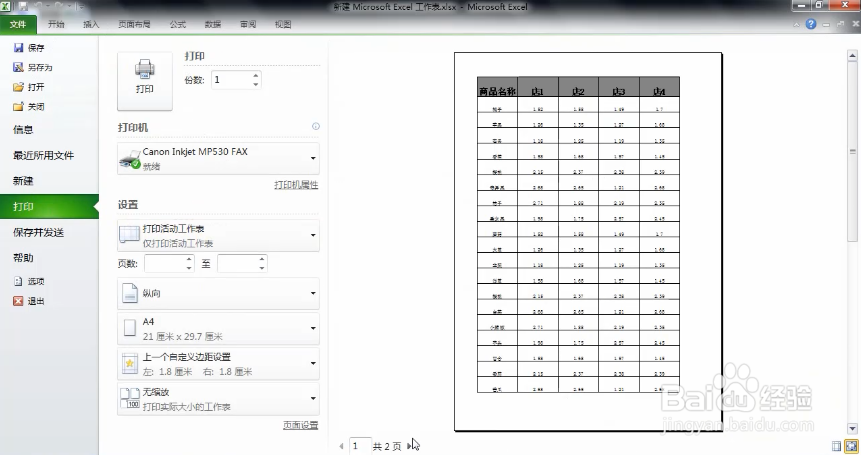Switch to the 插入 Insert tab
Image resolution: width=861 pixels, height=455 pixels.
[91, 24]
